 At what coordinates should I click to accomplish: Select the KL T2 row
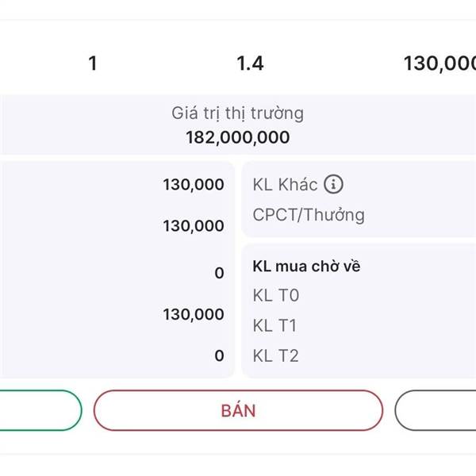[275, 356]
